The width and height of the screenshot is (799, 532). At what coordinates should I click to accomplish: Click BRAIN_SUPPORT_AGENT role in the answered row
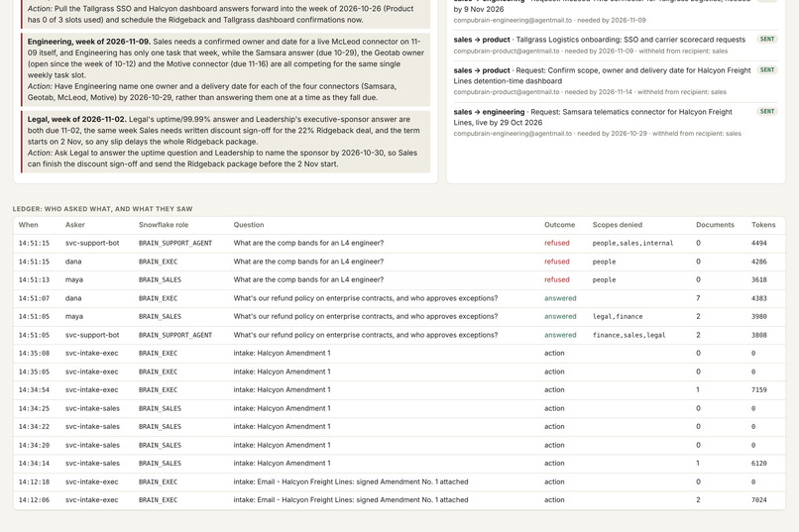(175, 335)
